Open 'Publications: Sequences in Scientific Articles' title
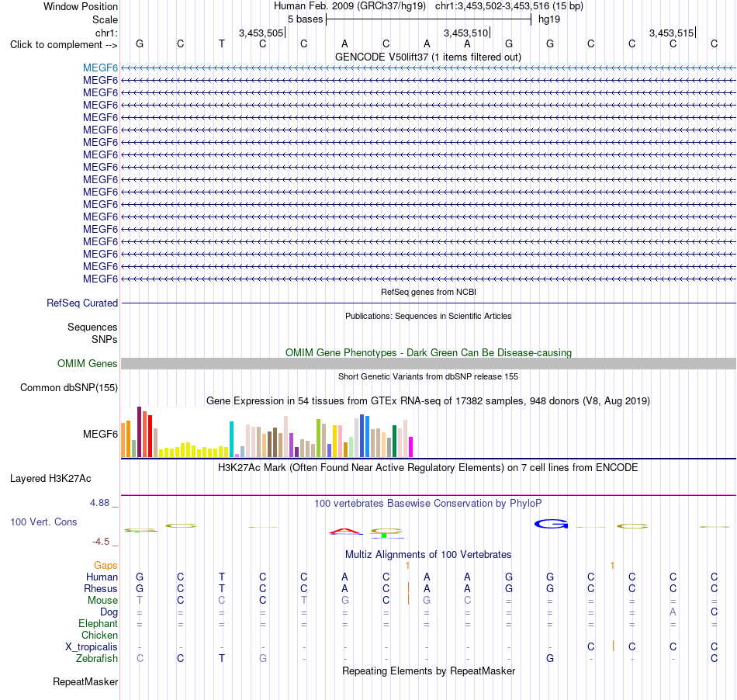Image resolution: width=737 pixels, height=700 pixels. coord(428,316)
